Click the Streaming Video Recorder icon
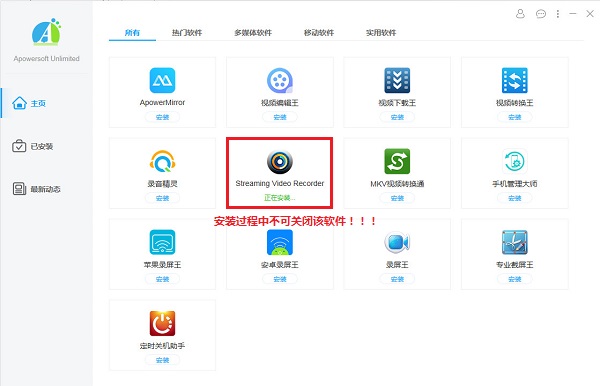600x386 pixels. (x=280, y=161)
